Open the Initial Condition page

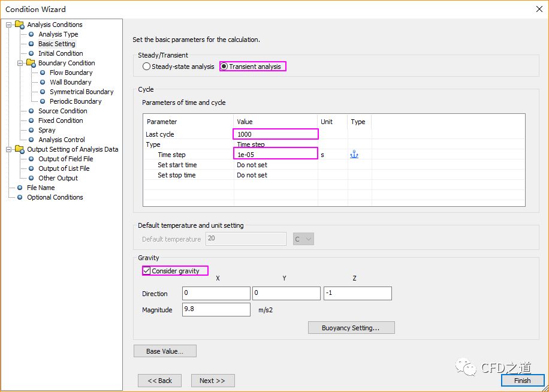[x=61, y=53]
